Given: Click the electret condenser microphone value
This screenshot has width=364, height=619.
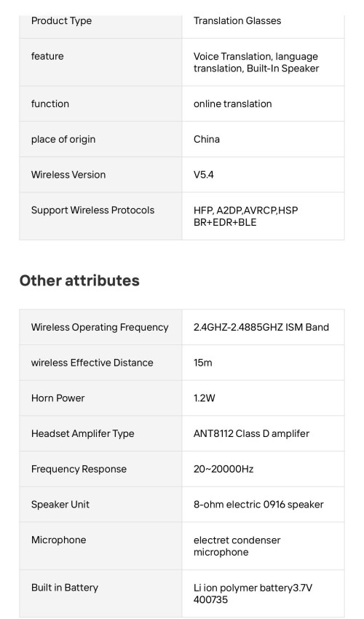Looking at the screenshot, I should tap(237, 546).
